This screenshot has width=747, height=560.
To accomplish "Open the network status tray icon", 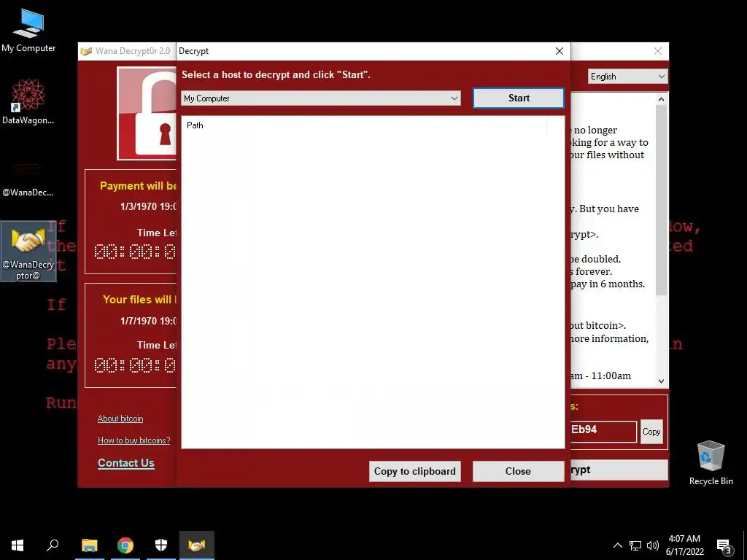I will [x=635, y=545].
